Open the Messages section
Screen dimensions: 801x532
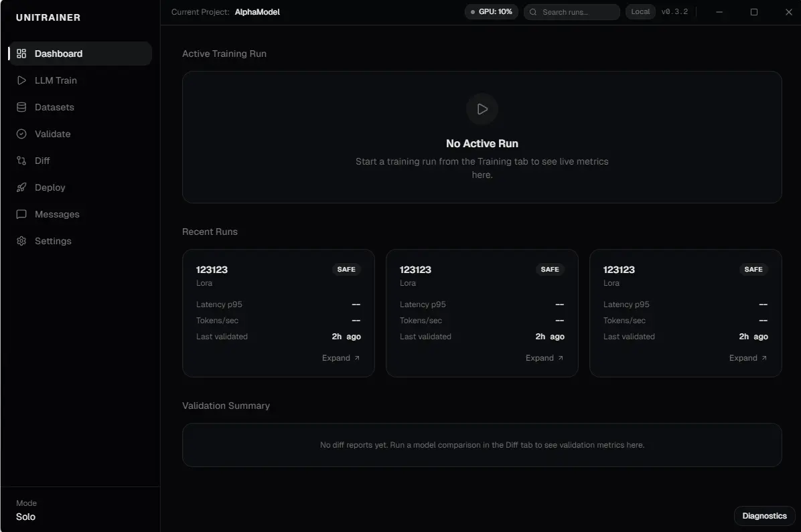click(80, 214)
